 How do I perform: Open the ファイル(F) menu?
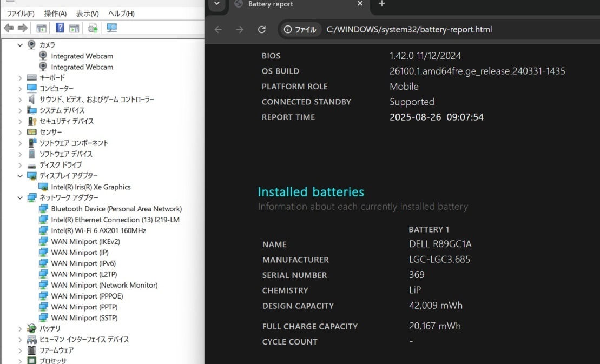(x=20, y=14)
